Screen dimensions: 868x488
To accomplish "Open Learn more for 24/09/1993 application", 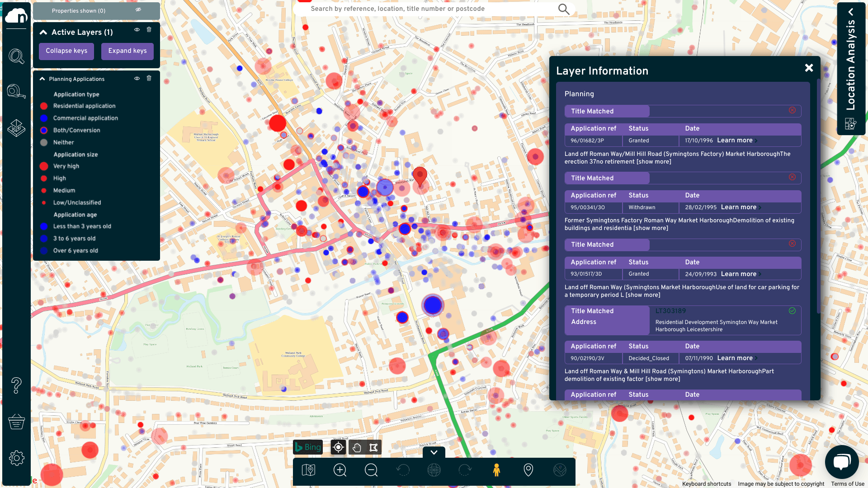I will (741, 274).
